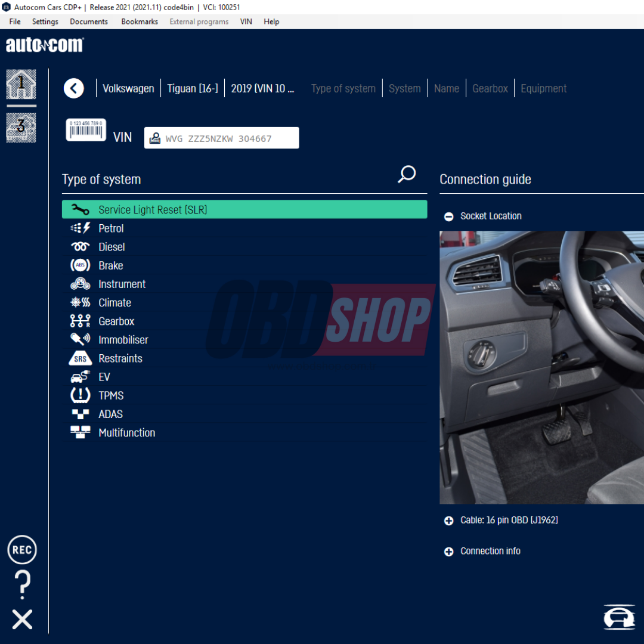Click the ADAS icon

pos(80,414)
